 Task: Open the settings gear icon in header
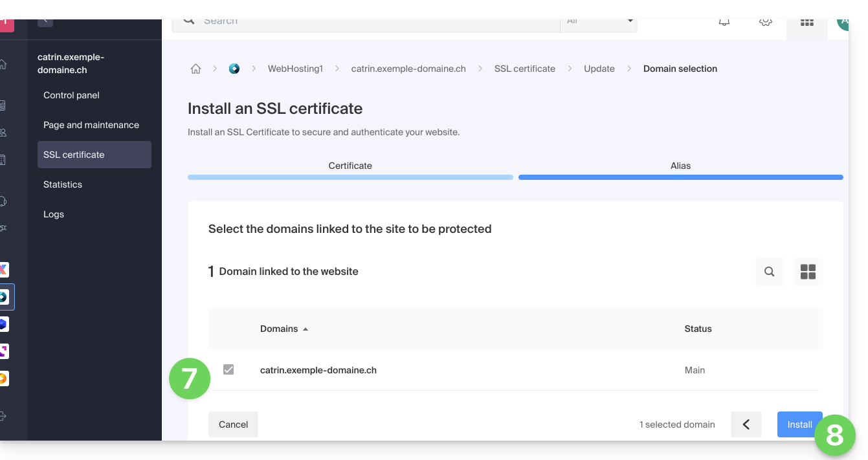click(765, 22)
